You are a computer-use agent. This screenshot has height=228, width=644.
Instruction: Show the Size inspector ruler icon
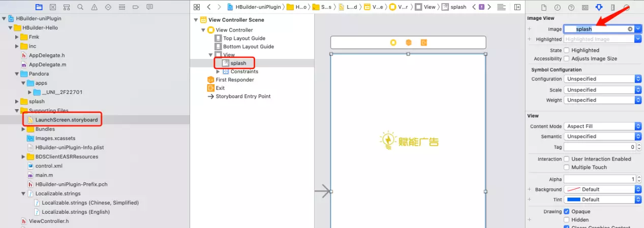point(612,7)
